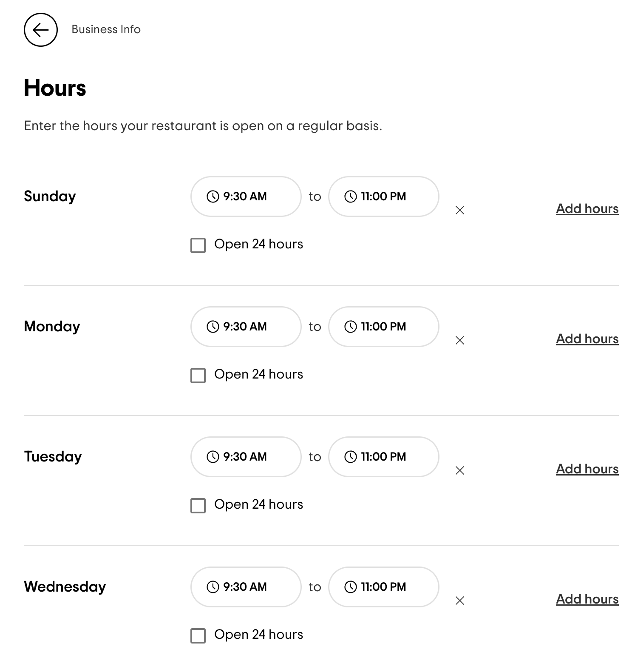The height and width of the screenshot is (672, 635).
Task: Select Tuesday's 11:00 PM end time field
Action: click(x=383, y=457)
